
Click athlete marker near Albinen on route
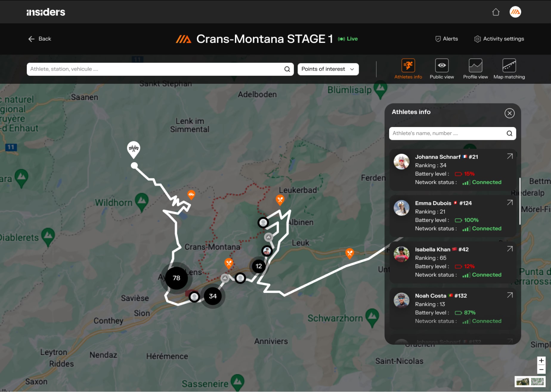pos(263,222)
